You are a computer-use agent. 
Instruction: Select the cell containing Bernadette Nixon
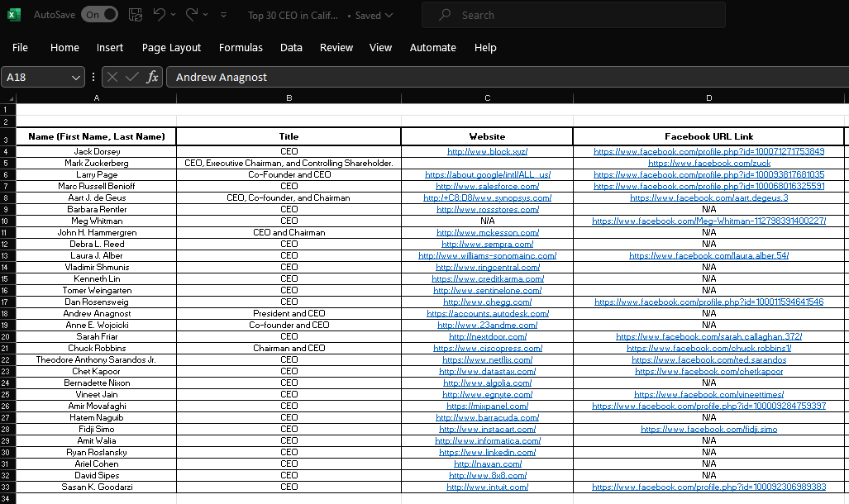(x=97, y=383)
